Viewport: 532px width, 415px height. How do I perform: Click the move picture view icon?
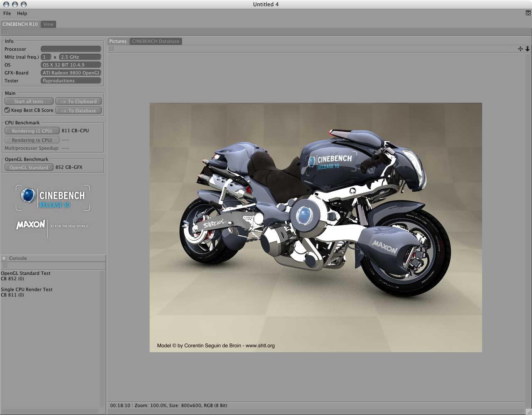click(520, 49)
